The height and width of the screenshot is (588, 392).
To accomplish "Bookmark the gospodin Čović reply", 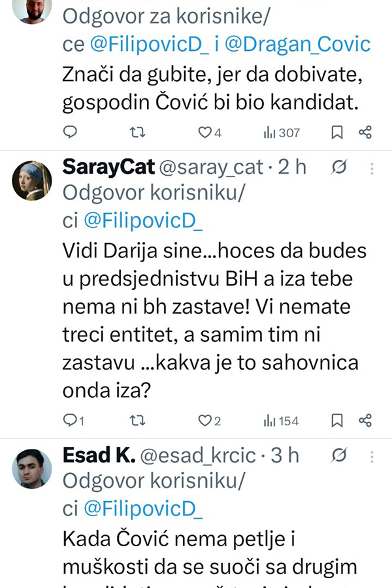I will 337,133.
